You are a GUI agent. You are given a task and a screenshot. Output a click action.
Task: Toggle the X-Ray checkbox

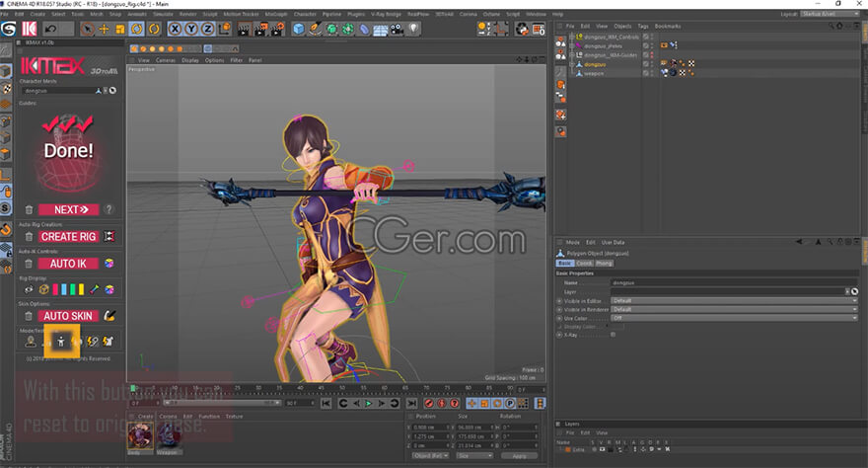coord(613,335)
